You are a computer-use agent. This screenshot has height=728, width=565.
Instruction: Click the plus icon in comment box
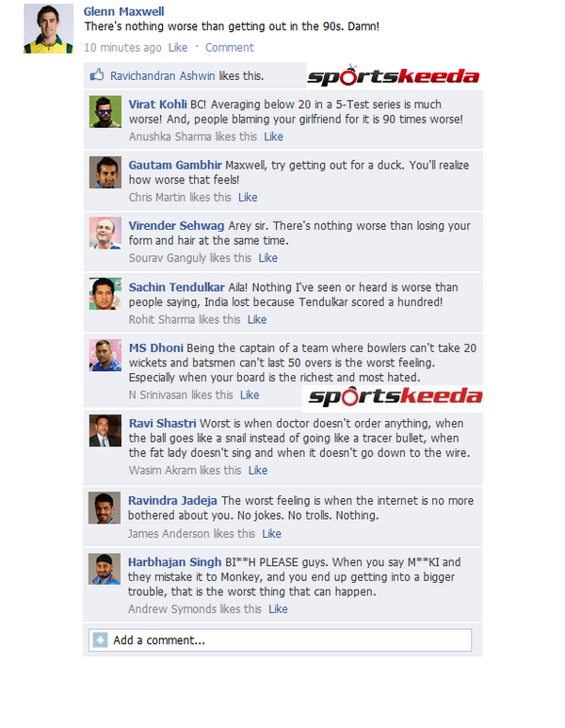100,639
